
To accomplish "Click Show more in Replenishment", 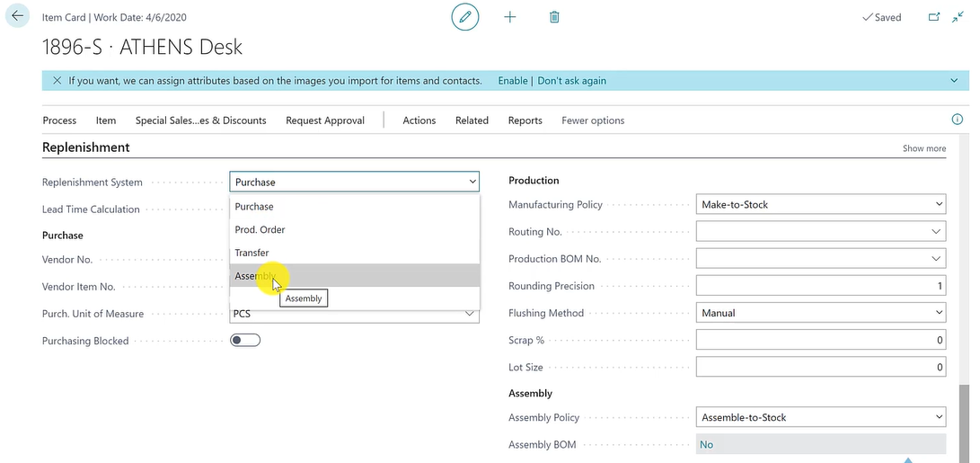I will tap(923, 148).
